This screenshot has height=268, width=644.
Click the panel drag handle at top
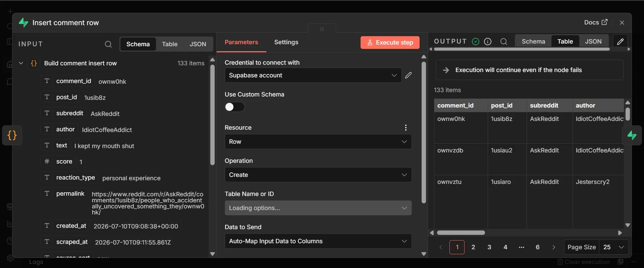click(322, 29)
